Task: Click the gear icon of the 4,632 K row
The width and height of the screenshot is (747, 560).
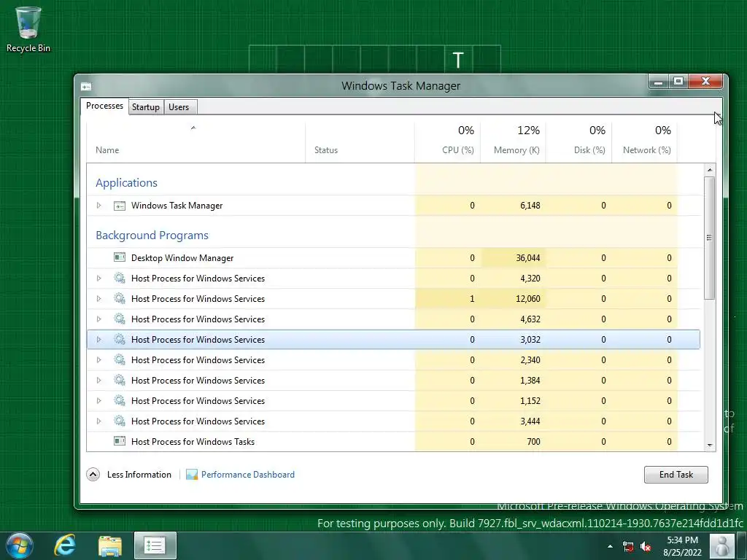Action: tap(120, 319)
